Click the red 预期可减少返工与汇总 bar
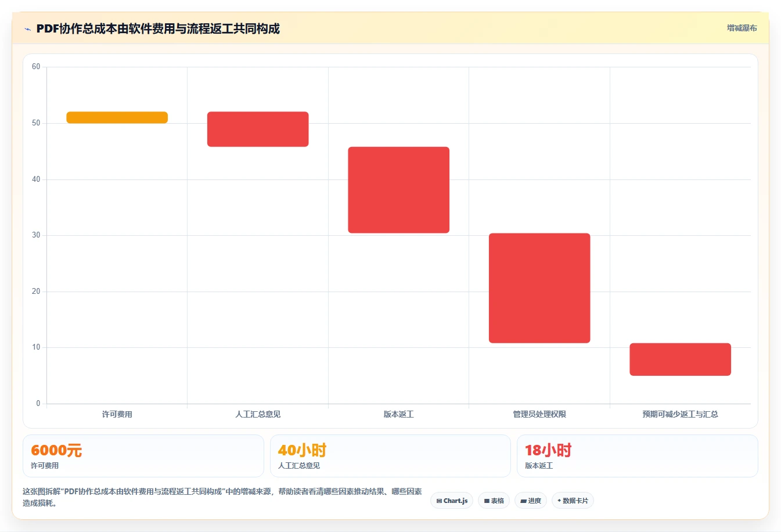 [681, 360]
